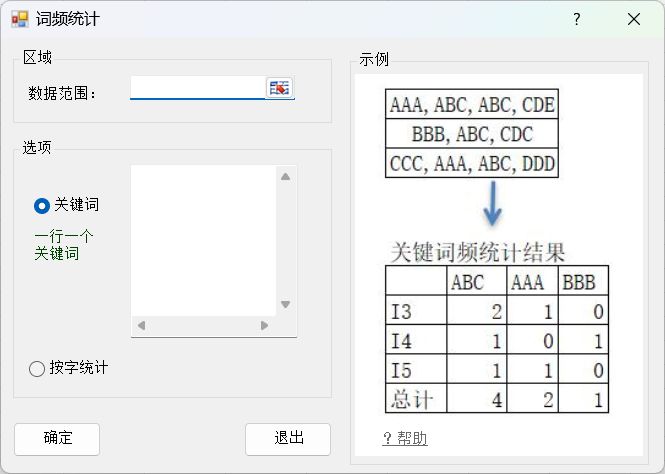Image resolution: width=665 pixels, height=474 pixels.
Task: Click the app icon in the title bar
Action: (19, 19)
